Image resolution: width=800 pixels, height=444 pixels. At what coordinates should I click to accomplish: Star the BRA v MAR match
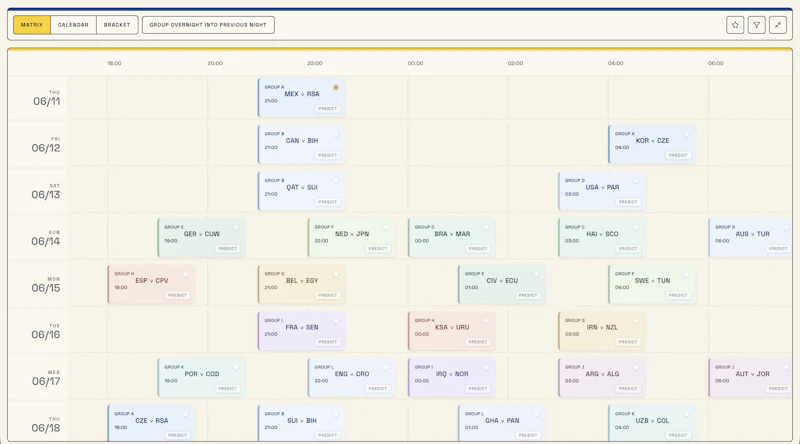486,228
